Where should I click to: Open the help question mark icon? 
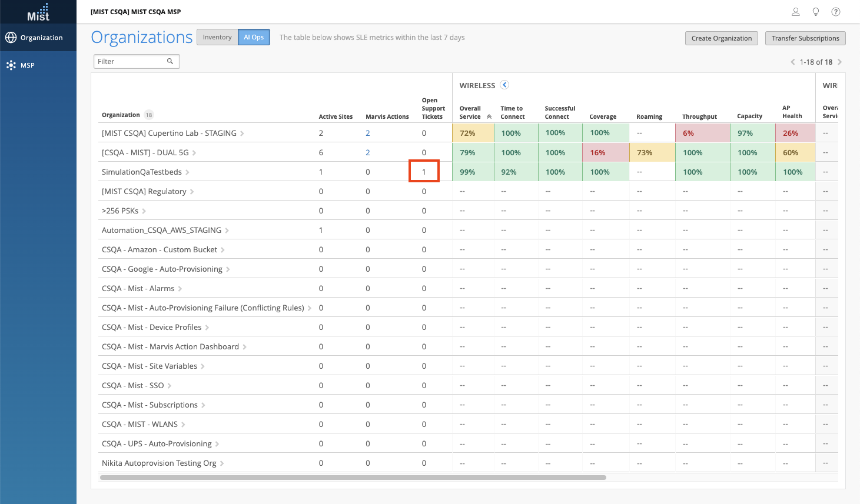tap(836, 12)
